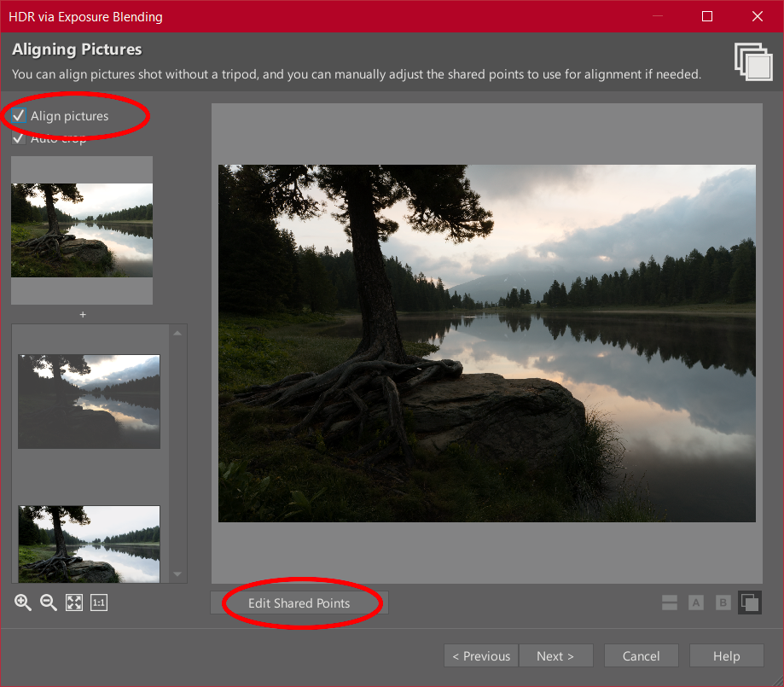The width and height of the screenshot is (784, 687).
Task: Open the Edit Shared Points editor
Action: (x=299, y=603)
